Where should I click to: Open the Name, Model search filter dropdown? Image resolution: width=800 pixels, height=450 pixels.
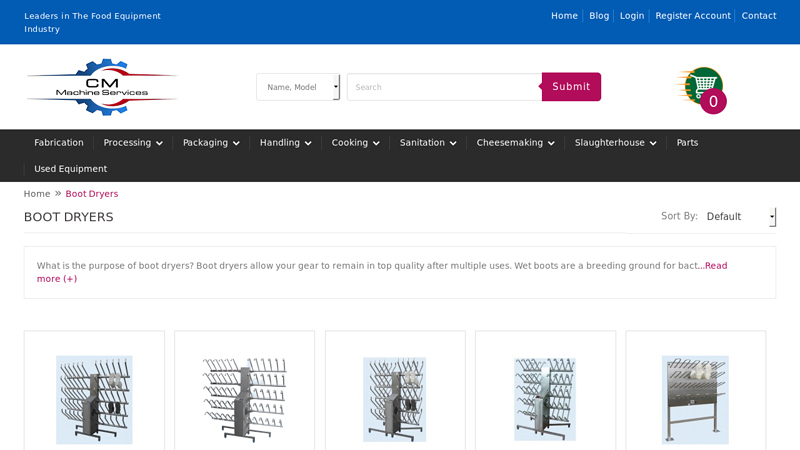click(298, 87)
